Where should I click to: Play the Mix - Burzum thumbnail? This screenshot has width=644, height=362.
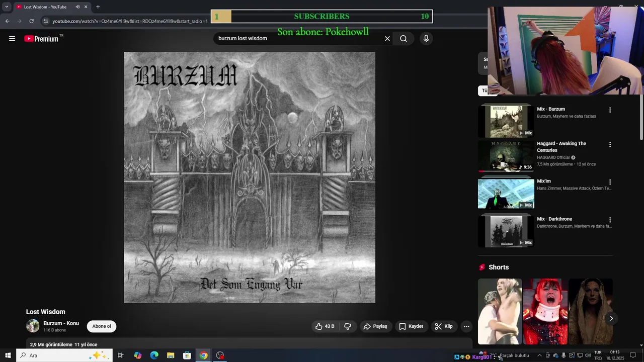pyautogui.click(x=506, y=121)
